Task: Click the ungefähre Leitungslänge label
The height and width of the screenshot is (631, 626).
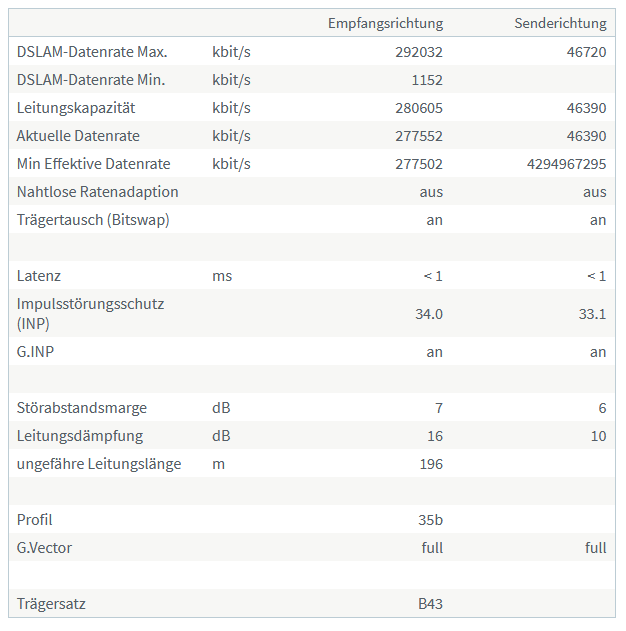Action: (x=99, y=464)
